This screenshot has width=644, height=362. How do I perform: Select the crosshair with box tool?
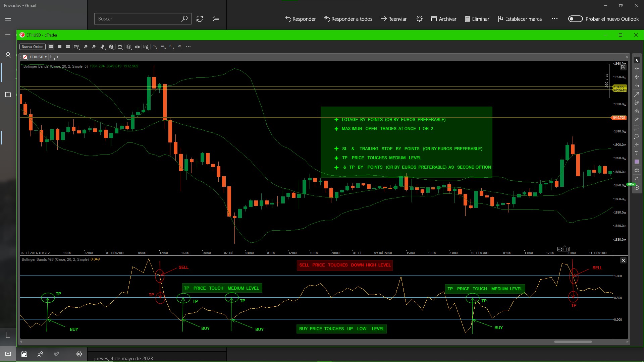637,86
